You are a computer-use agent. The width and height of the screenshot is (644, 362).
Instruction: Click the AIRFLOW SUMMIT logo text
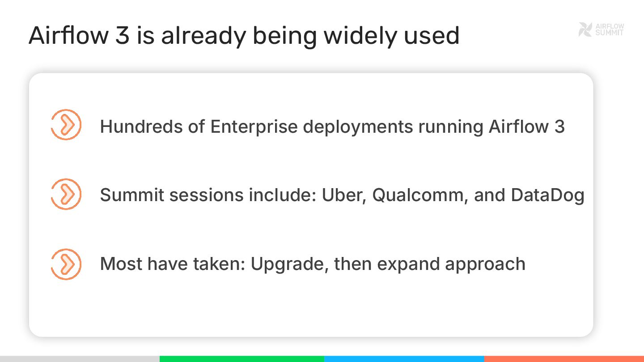[x=609, y=29]
